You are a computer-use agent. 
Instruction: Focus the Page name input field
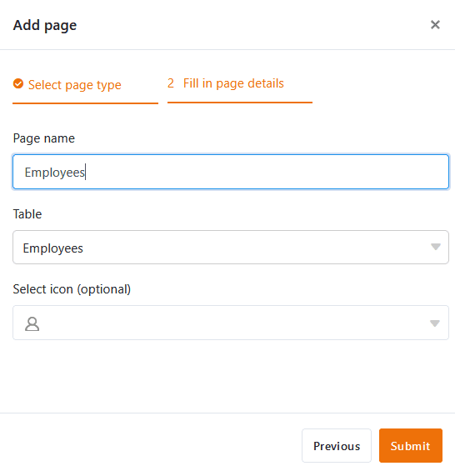(x=231, y=172)
